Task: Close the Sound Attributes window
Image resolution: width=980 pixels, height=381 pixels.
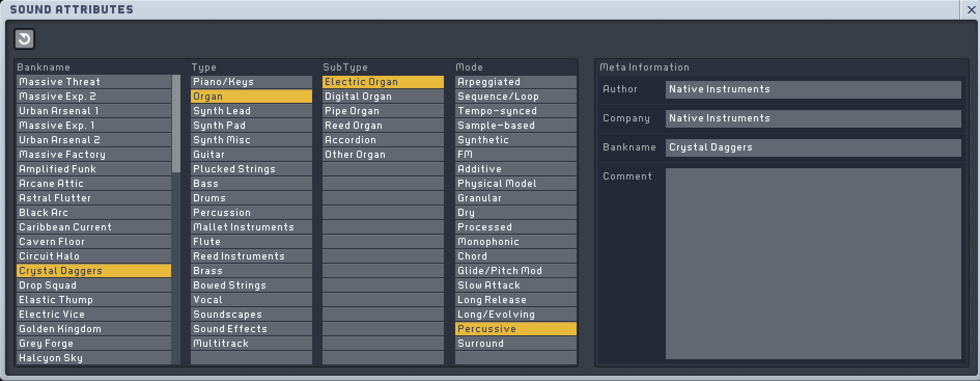Action: 971,10
